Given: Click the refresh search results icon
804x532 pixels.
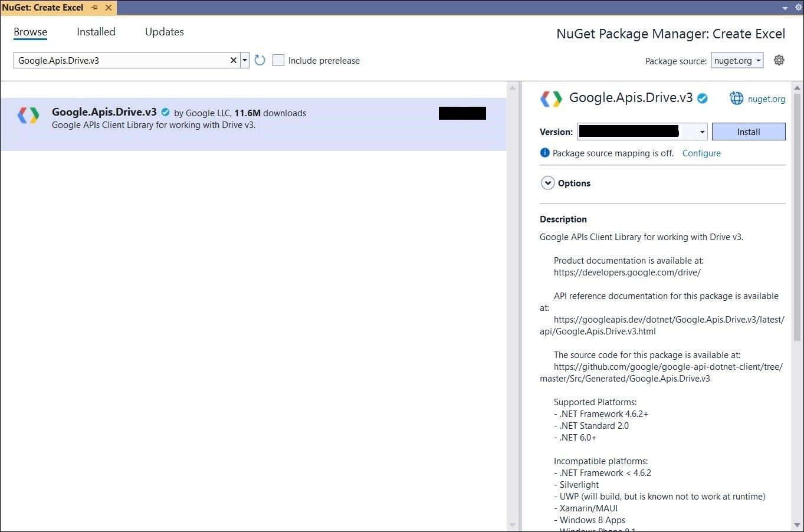Looking at the screenshot, I should pos(260,60).
